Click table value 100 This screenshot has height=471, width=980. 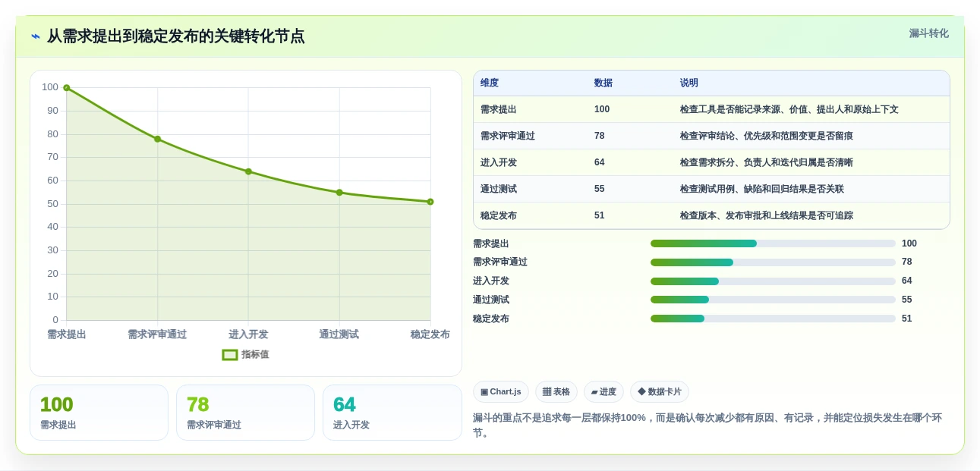coord(602,109)
